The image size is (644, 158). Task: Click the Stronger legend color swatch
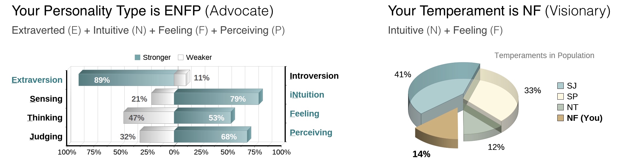point(137,58)
